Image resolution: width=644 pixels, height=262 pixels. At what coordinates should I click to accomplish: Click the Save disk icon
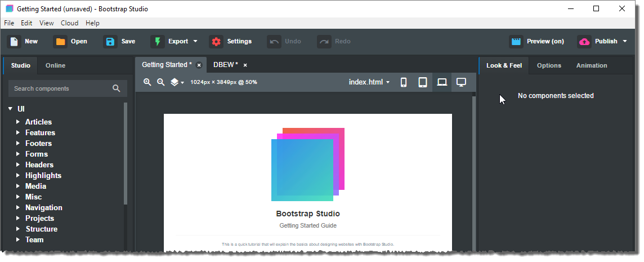click(110, 42)
